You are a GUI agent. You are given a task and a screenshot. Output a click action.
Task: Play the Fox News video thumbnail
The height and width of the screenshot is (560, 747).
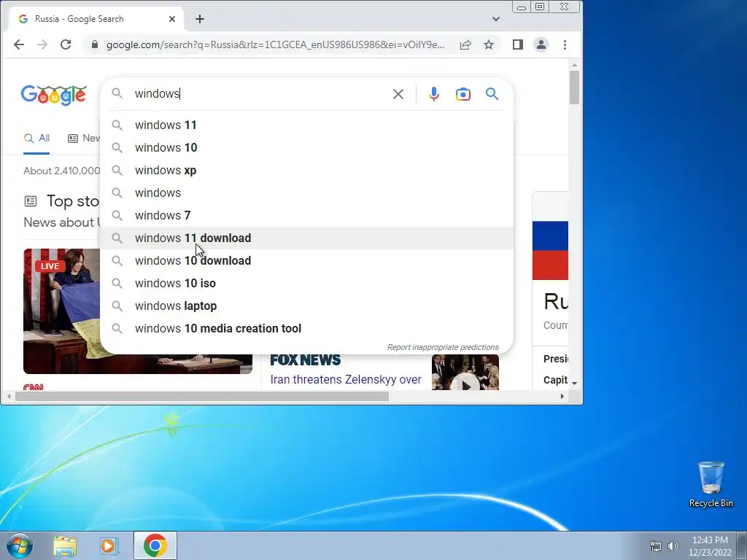(x=465, y=373)
